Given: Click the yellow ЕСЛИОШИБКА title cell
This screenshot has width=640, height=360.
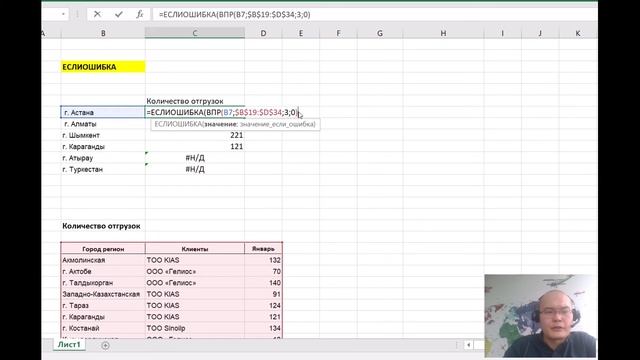Looking at the screenshot, I should (103, 67).
